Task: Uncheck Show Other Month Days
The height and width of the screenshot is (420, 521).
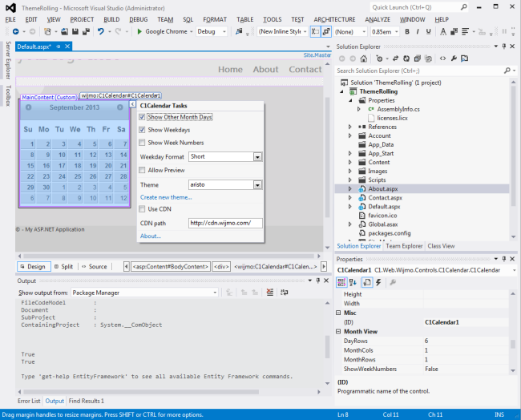Action: 143,117
